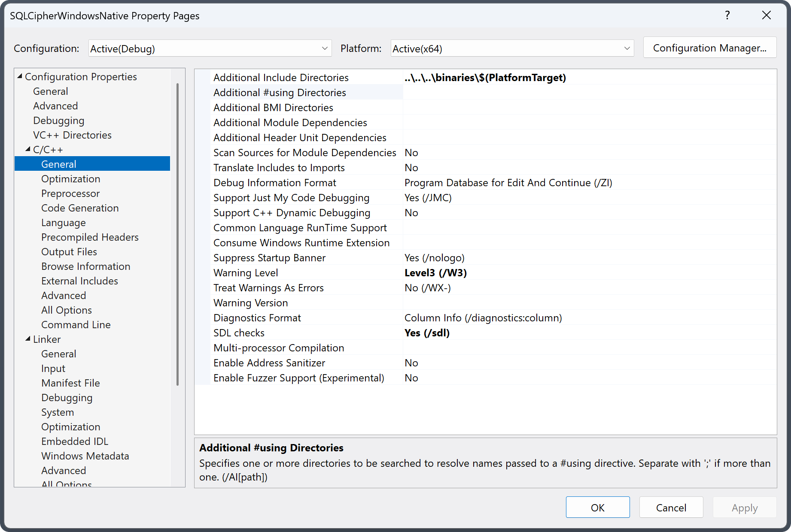Close the Property Pages dialog
791x532 pixels.
(767, 15)
